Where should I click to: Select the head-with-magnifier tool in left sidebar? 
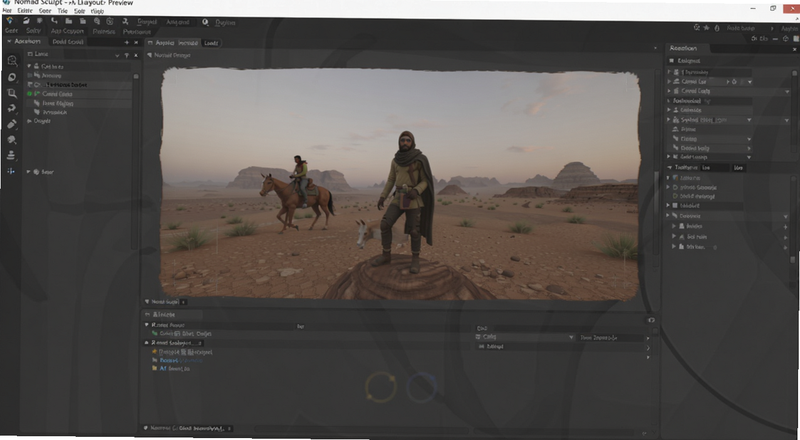[x=12, y=61]
